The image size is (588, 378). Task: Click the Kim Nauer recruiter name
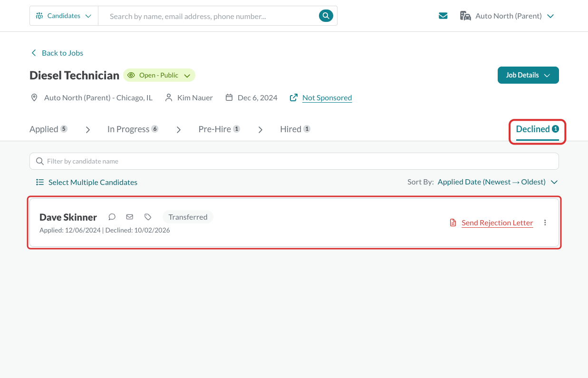click(x=195, y=97)
